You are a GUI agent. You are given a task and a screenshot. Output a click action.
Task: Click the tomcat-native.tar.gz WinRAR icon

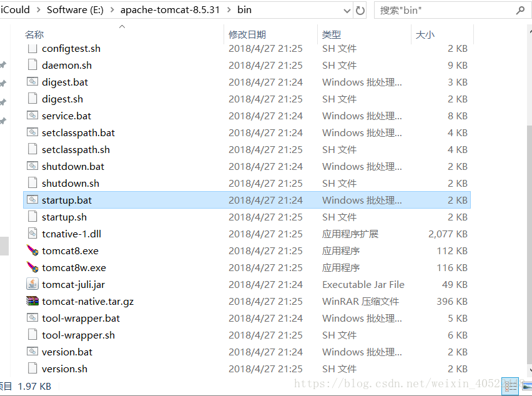(x=32, y=301)
